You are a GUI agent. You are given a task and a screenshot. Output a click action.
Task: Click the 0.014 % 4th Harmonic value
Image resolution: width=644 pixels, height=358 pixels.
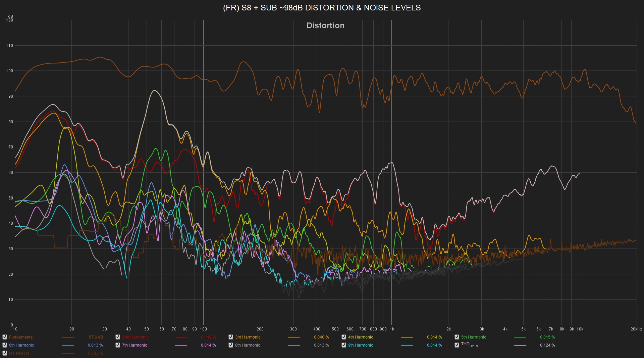click(434, 337)
